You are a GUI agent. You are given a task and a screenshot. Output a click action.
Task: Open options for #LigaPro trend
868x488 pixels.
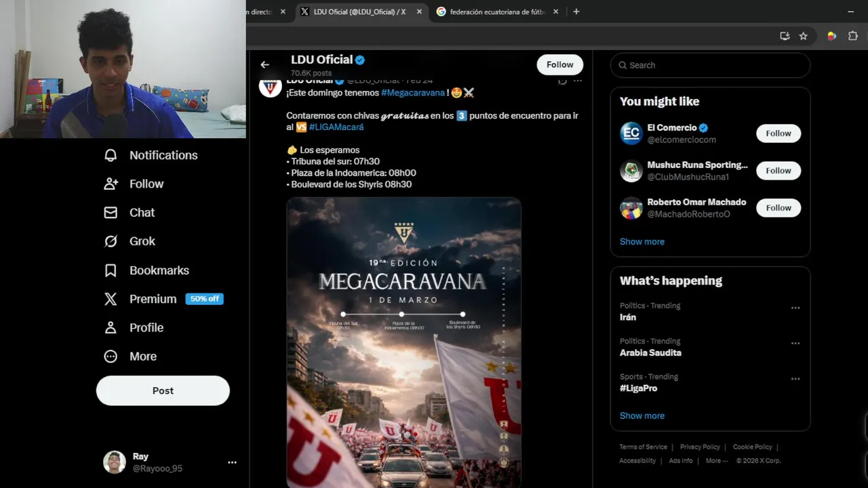(x=795, y=379)
